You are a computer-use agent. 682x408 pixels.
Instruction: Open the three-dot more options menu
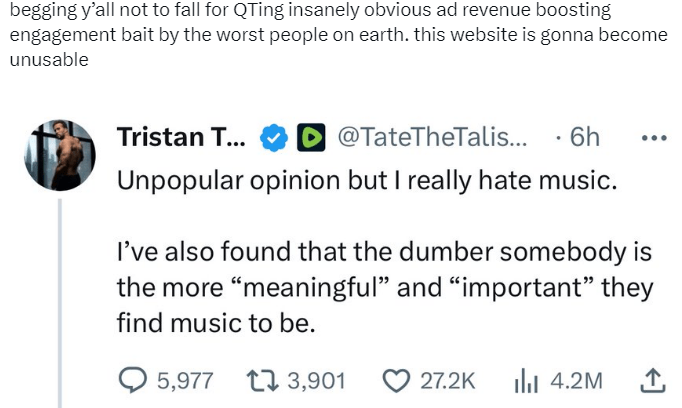pyautogui.click(x=653, y=137)
